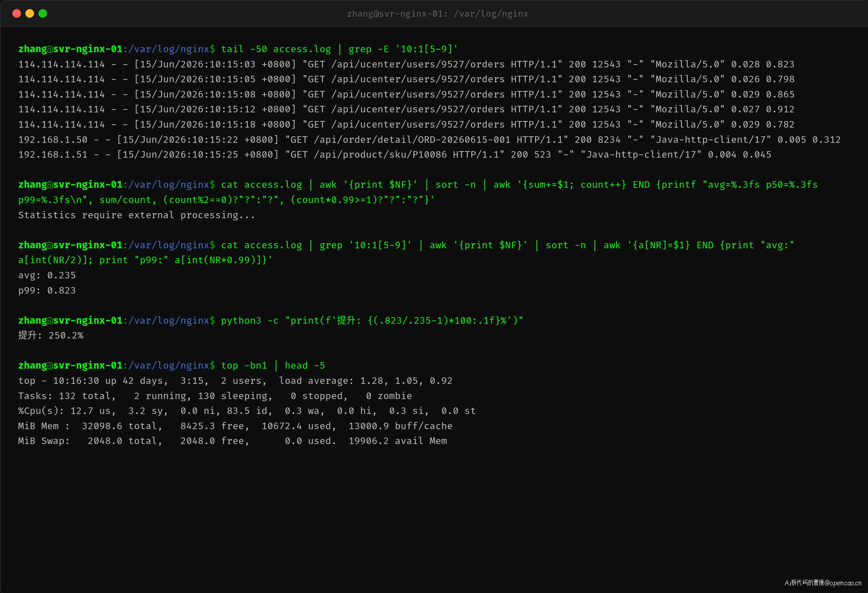Click the log line timestamped 10:15:08
The width and height of the screenshot is (868, 593).
point(406,95)
